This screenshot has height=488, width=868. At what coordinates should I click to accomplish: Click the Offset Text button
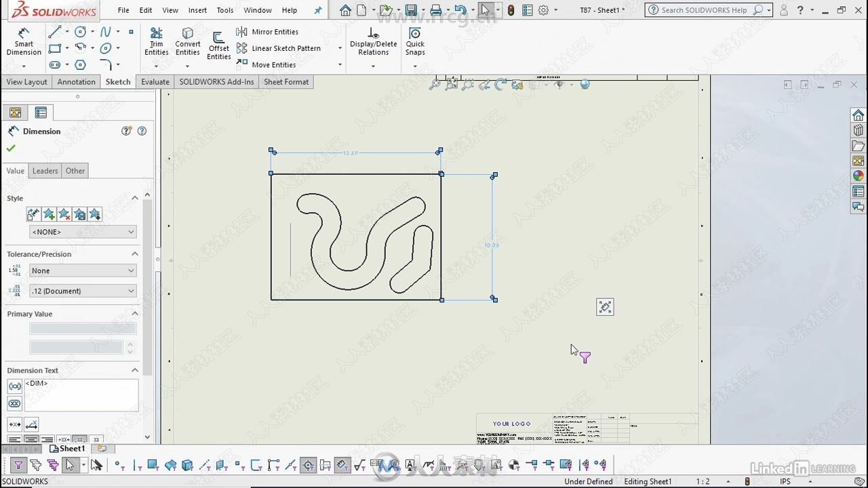click(x=31, y=424)
